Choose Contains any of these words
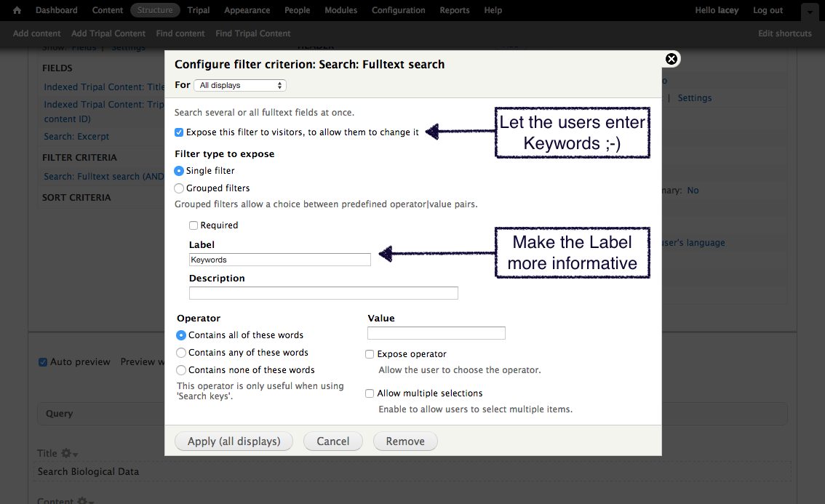 click(x=181, y=353)
